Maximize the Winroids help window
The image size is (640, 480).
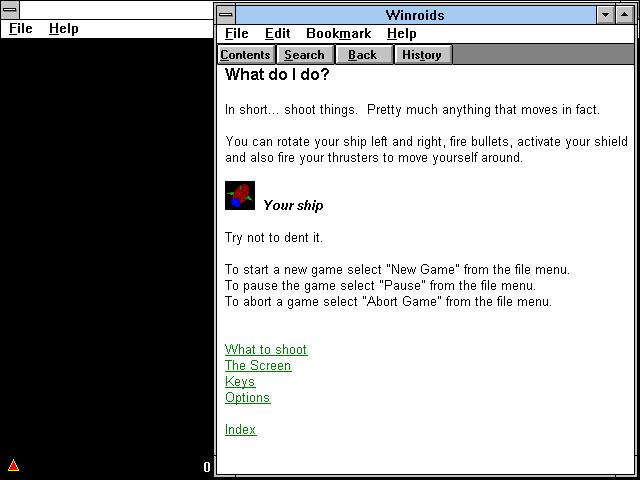pyautogui.click(x=624, y=15)
